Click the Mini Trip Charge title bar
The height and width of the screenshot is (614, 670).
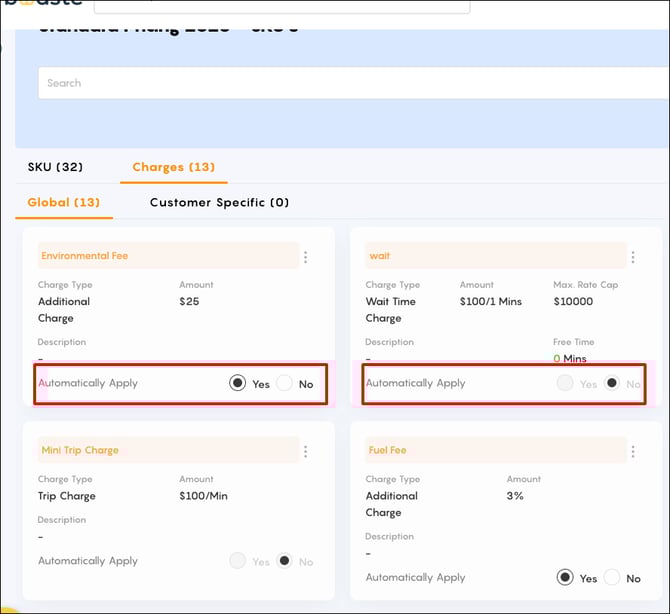pos(168,450)
